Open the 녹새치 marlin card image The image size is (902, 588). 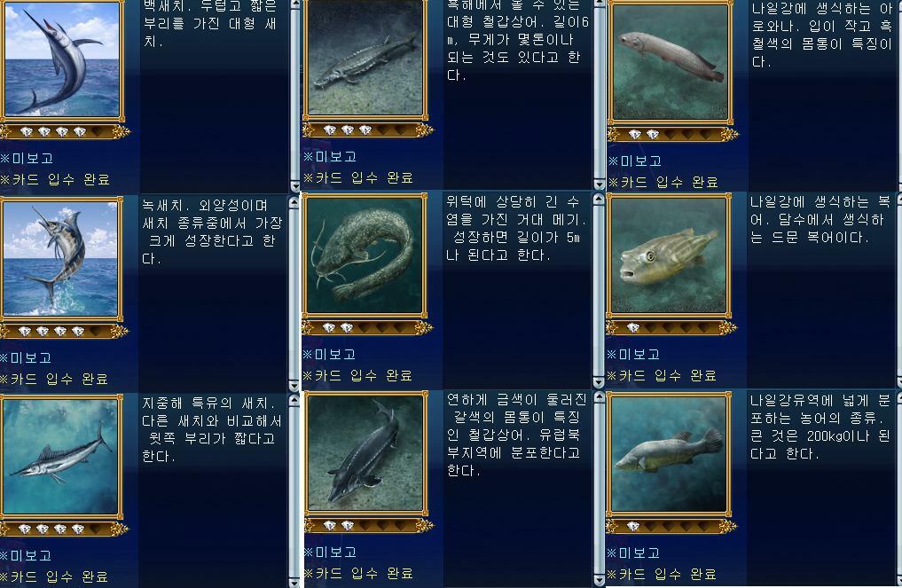tap(61, 259)
